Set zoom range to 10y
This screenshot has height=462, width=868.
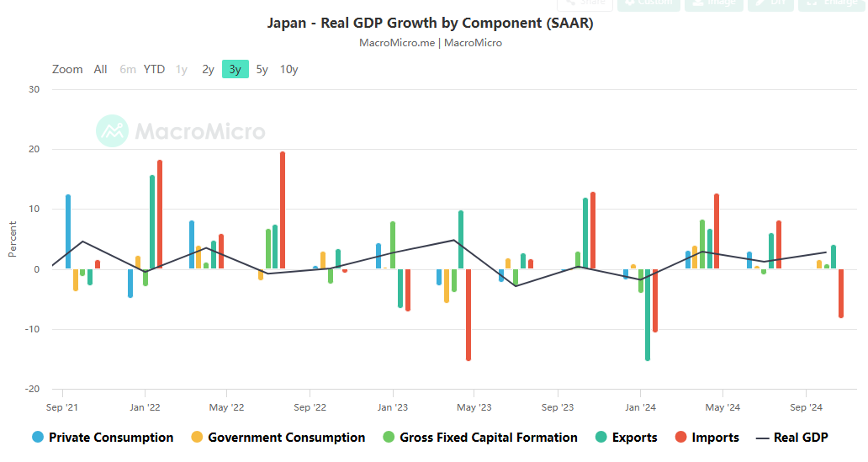click(289, 69)
